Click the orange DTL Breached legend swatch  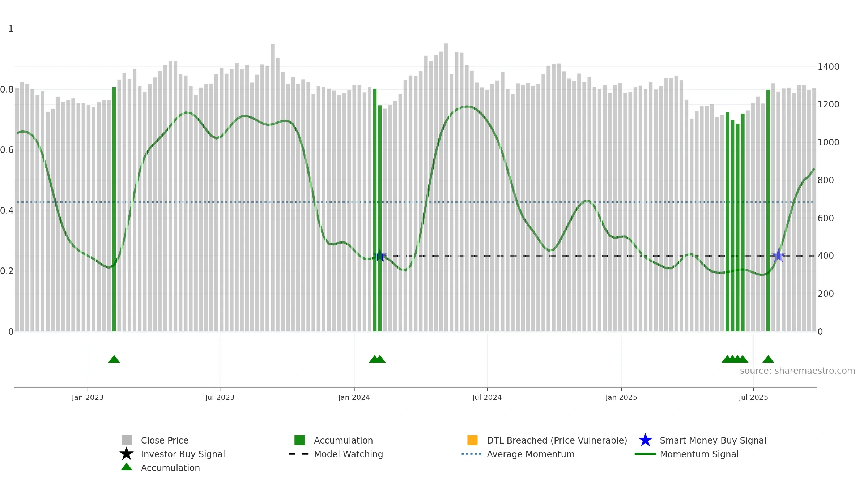pyautogui.click(x=472, y=440)
